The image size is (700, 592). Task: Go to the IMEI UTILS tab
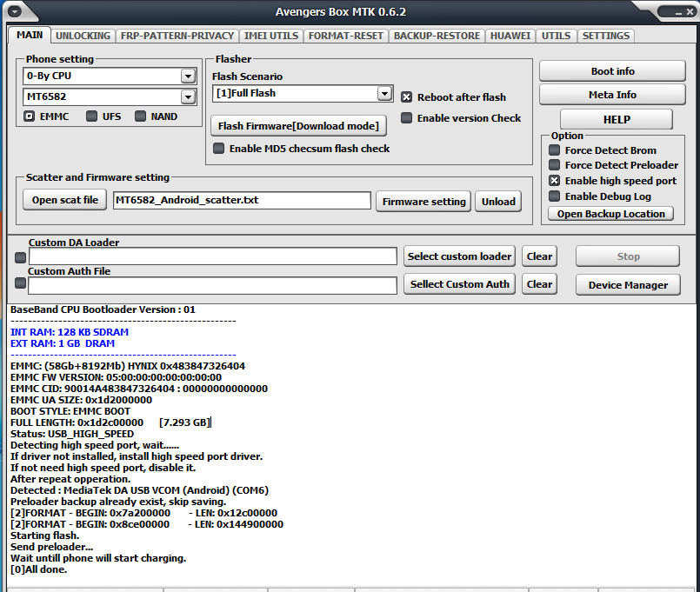point(271,36)
